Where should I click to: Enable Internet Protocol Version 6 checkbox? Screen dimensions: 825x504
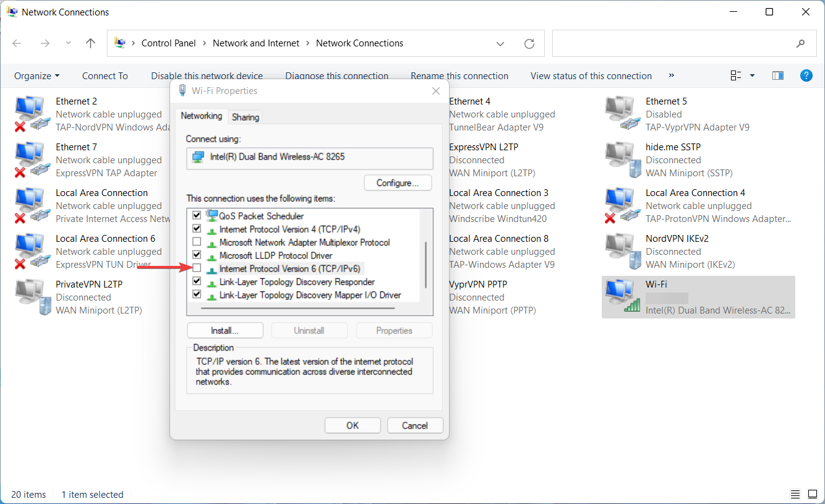(x=197, y=268)
